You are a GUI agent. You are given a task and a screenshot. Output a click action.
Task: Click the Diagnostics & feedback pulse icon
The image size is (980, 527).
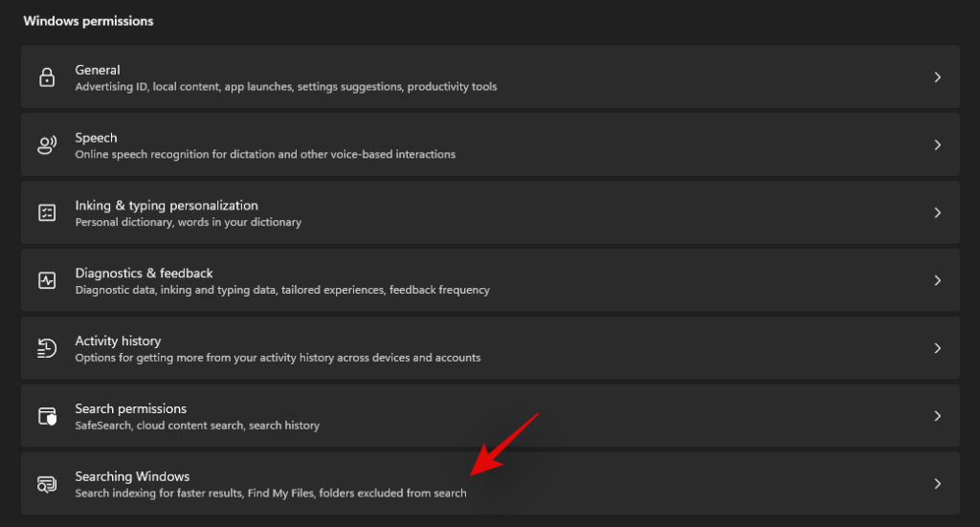click(x=47, y=280)
